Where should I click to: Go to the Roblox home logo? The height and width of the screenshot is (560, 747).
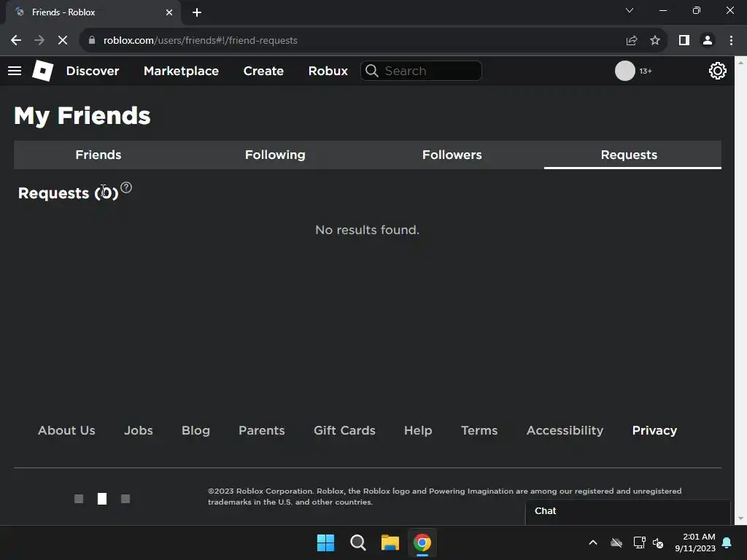tap(43, 71)
